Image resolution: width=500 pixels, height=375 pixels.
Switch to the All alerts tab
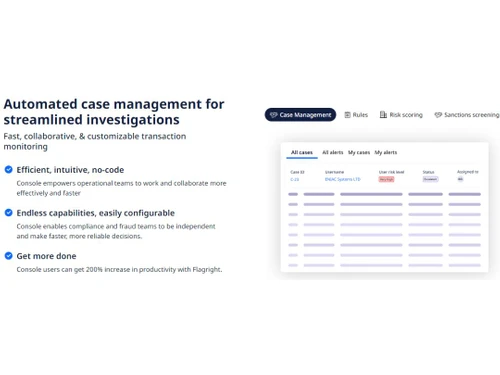pos(333,152)
